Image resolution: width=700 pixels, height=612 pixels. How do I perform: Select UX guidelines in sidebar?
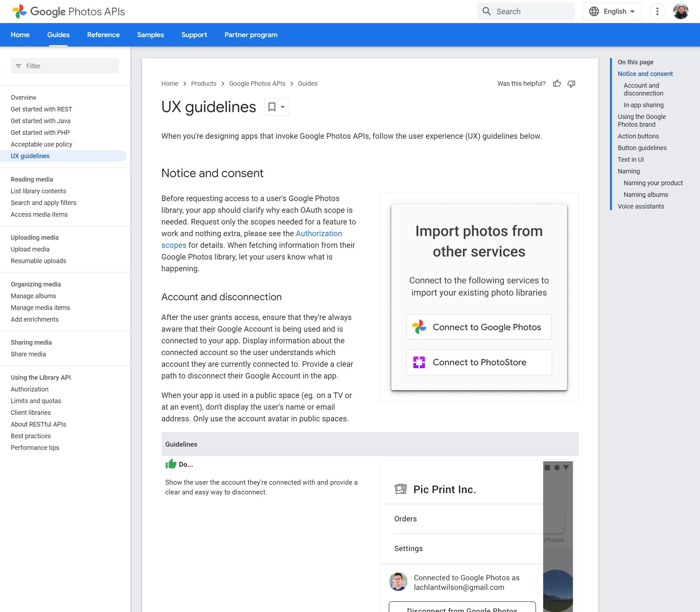point(63,156)
